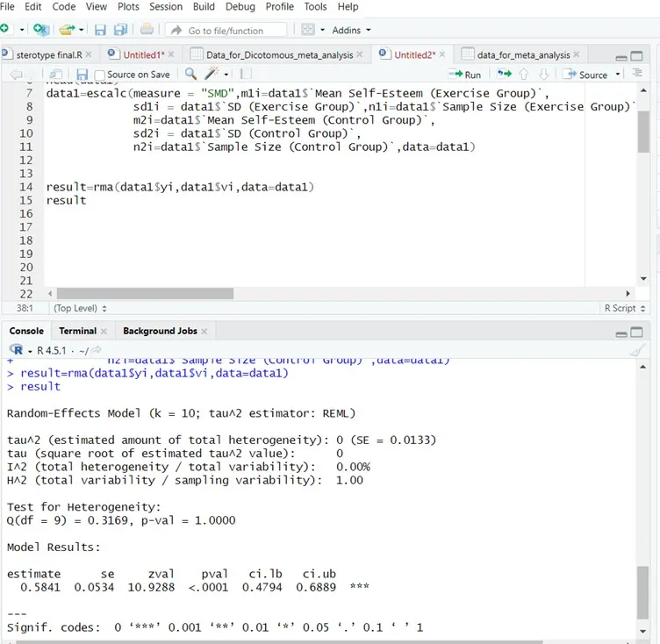
Task: Click the code tools magic wand icon
Action: point(212,74)
